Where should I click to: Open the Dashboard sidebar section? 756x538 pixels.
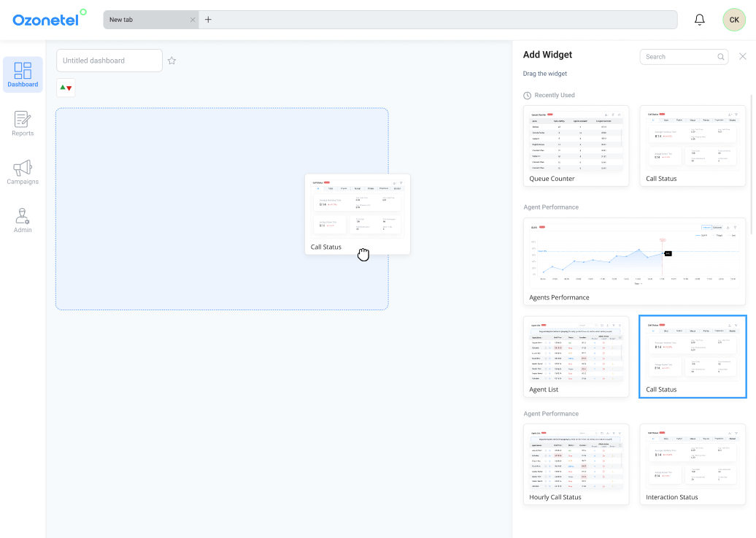(23, 74)
